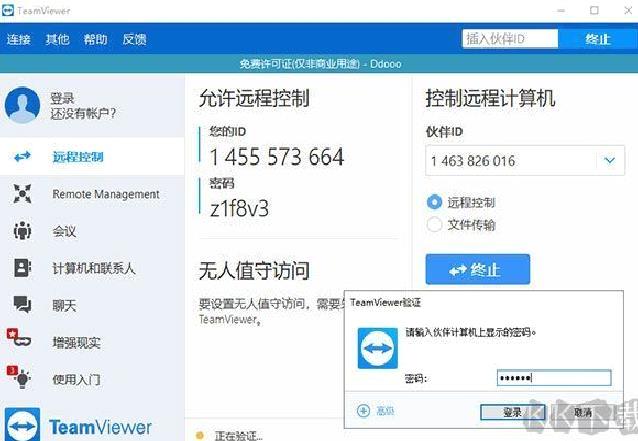This screenshot has width=638, height=441.
Task: Click the TeamViewer icon in verification dialog
Action: 378,348
